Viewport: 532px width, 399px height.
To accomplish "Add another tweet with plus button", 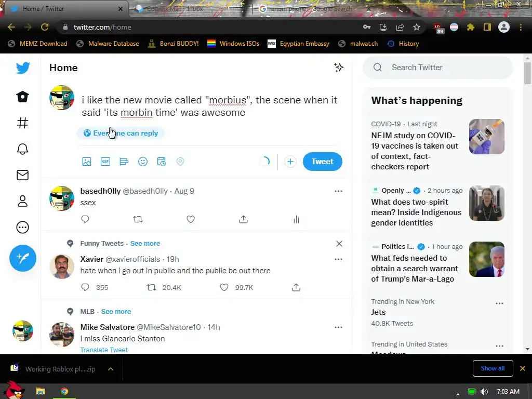I will pyautogui.click(x=290, y=162).
